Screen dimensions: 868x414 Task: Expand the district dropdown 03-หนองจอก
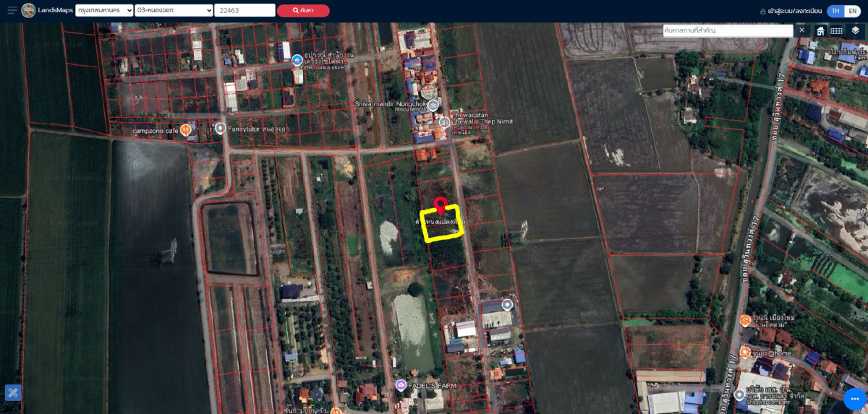click(174, 10)
